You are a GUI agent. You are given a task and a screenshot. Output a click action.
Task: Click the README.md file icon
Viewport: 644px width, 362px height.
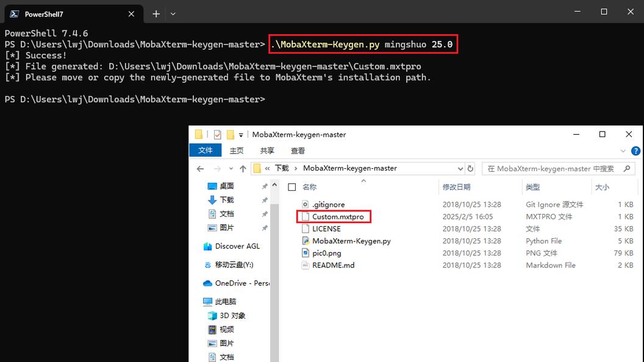pyautogui.click(x=305, y=265)
